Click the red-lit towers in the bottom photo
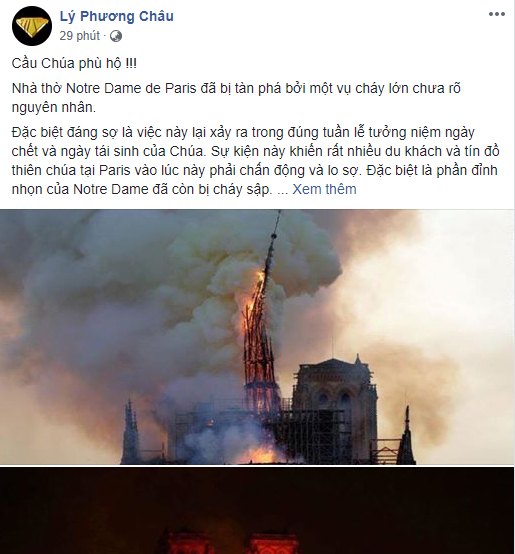 tap(230, 541)
